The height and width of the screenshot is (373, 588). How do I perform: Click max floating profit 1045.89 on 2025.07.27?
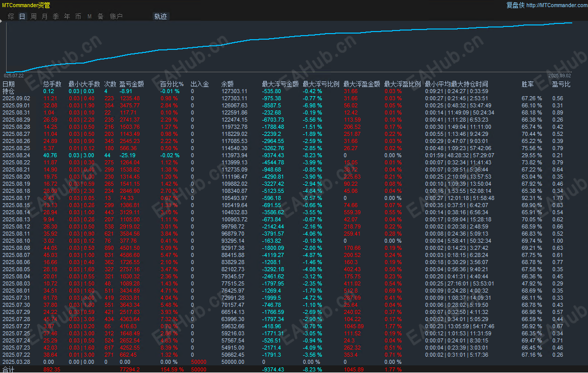click(x=354, y=327)
